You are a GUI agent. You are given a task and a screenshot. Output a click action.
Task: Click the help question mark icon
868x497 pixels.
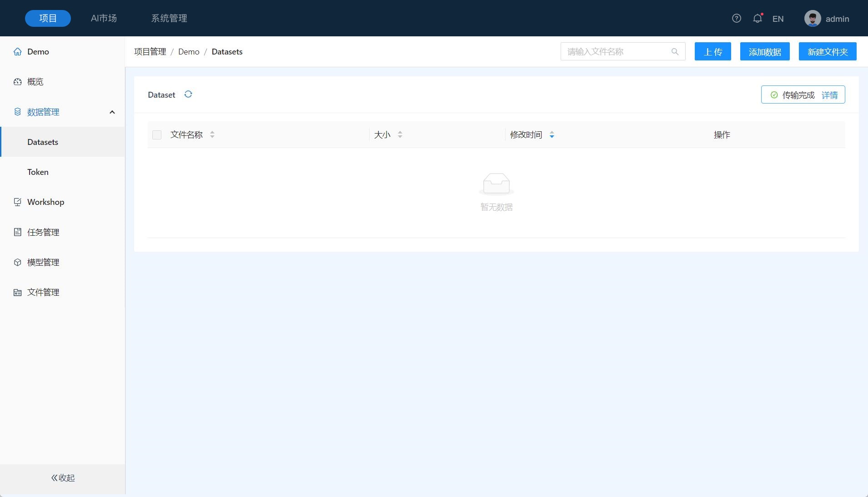pos(736,19)
